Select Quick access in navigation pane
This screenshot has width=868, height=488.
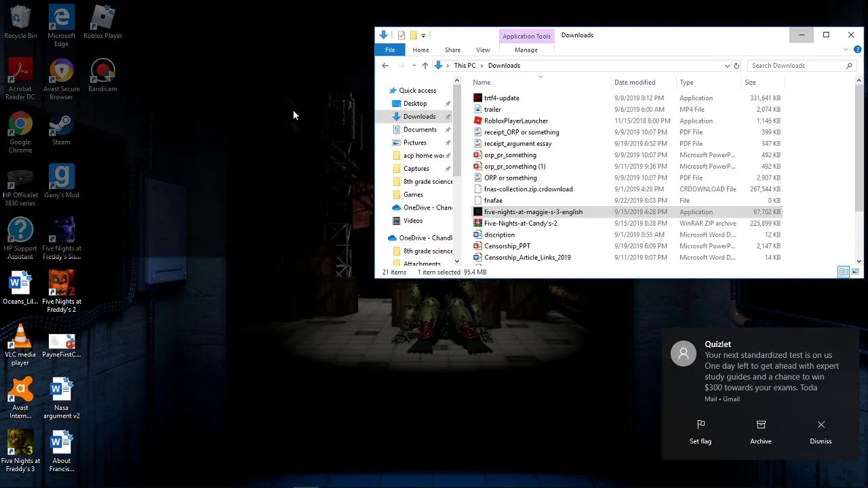tap(417, 91)
